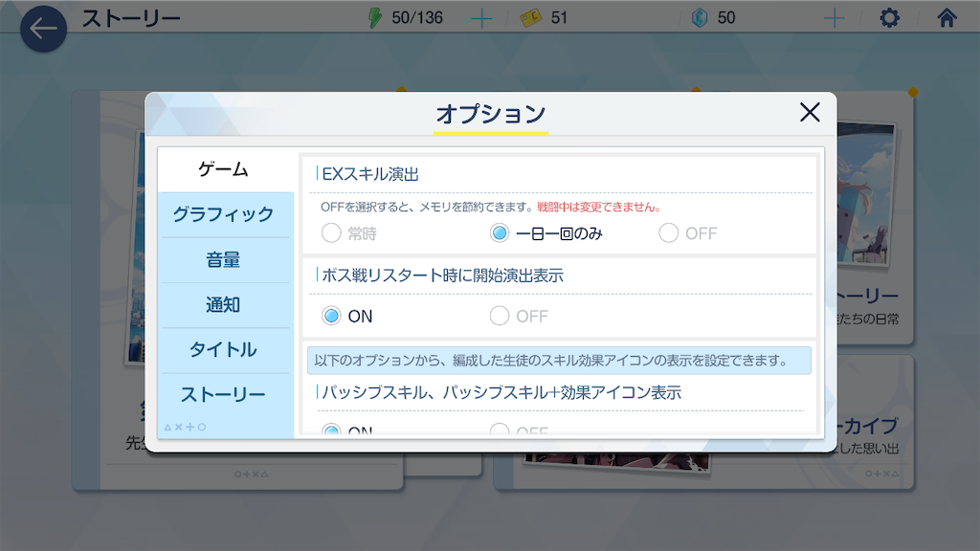980x551 pixels.
Task: Click the red 戦闘中は変更できません warning
Action: click(x=599, y=207)
